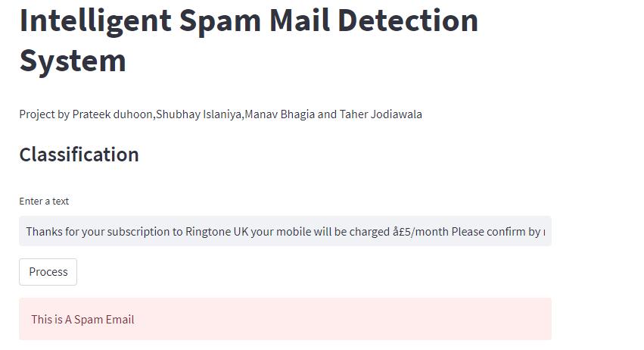Click the Process button
The image size is (644, 350).
click(48, 272)
